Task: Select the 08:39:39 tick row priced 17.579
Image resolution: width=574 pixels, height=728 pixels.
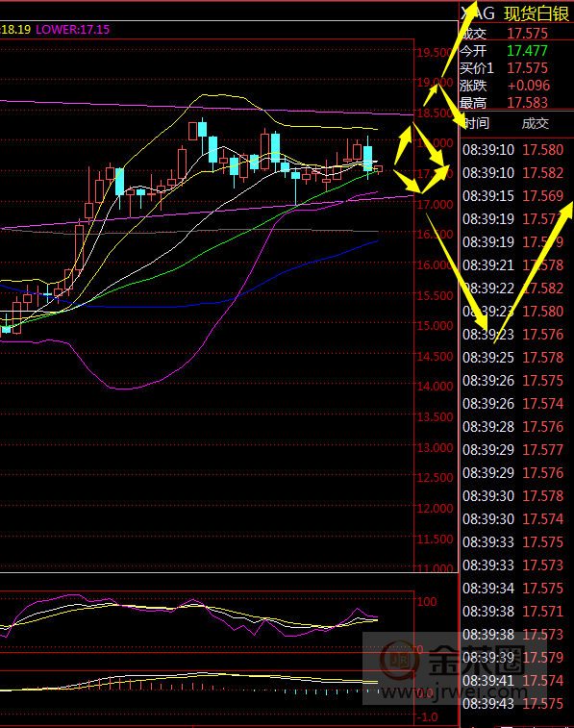Action: point(512,658)
